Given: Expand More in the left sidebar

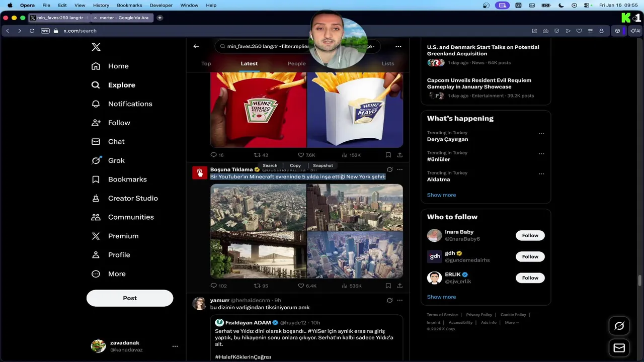Looking at the screenshot, I should tap(109, 274).
